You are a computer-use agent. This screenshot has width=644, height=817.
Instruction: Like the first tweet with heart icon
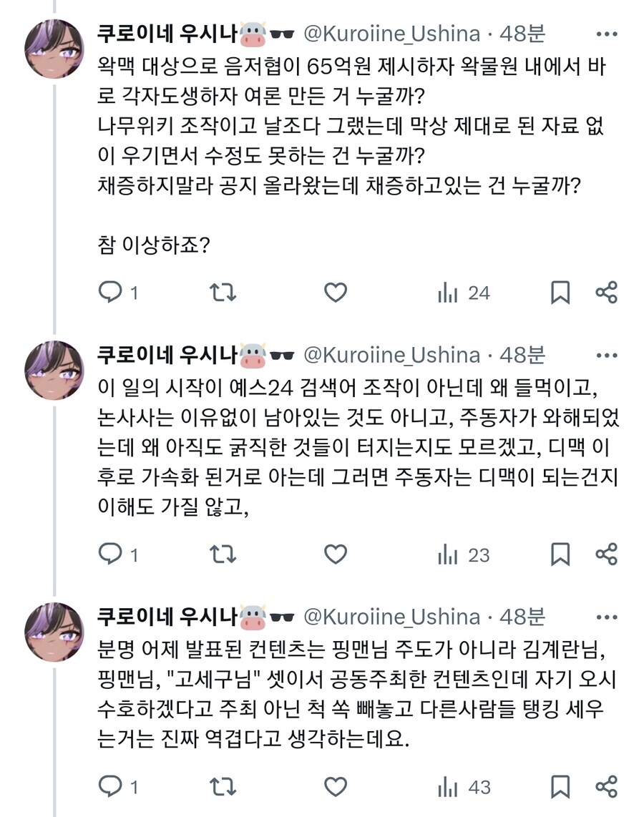[x=334, y=292]
